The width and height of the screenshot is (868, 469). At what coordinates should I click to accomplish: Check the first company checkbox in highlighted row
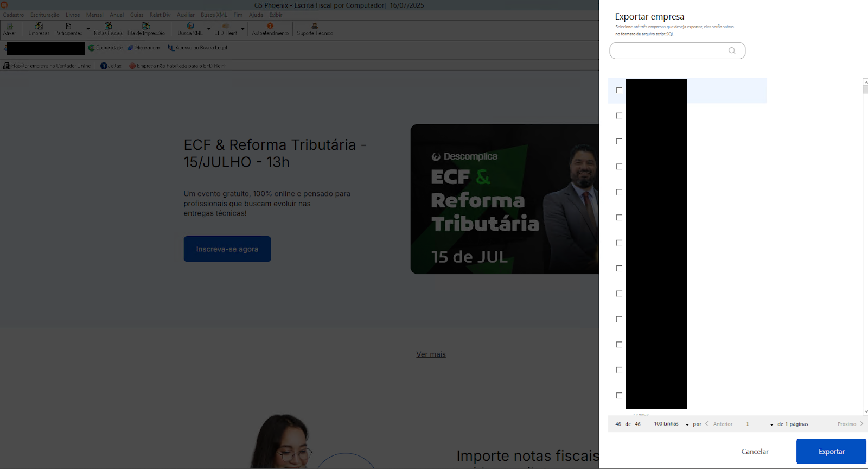click(619, 90)
